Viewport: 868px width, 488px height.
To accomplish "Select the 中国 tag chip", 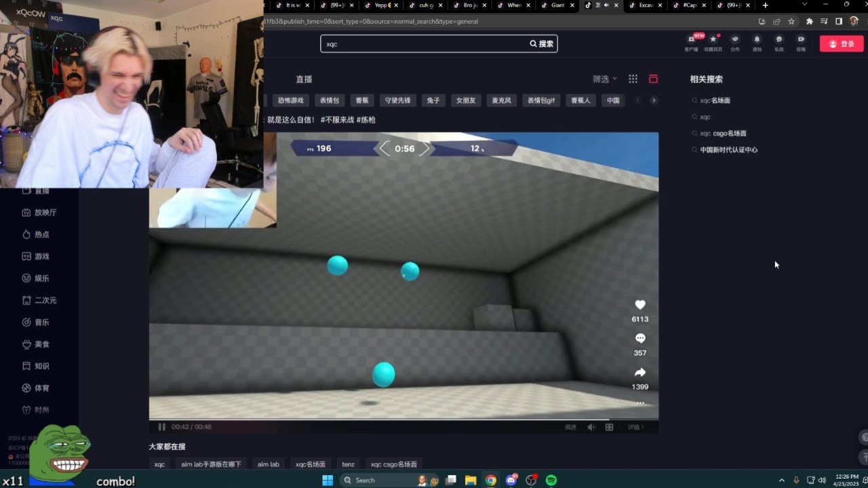I will [613, 100].
